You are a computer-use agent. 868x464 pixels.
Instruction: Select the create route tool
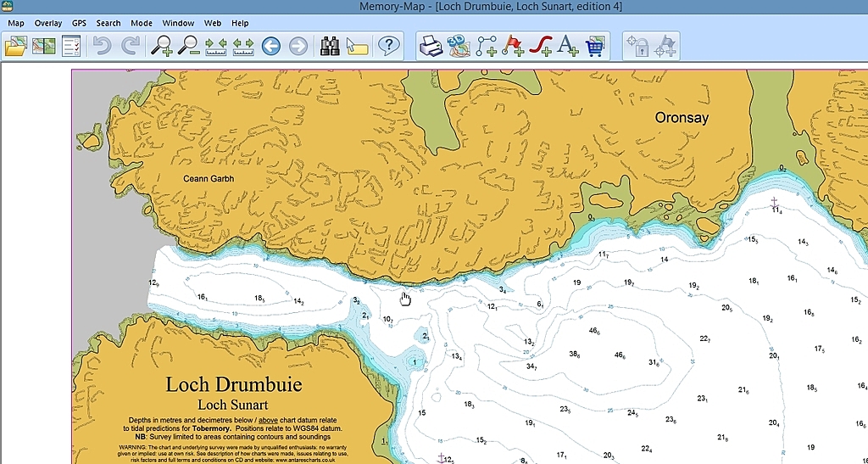(486, 46)
